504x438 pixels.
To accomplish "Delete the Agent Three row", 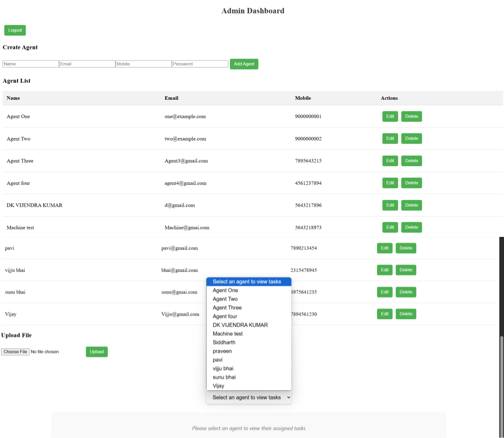I will pos(411,161).
